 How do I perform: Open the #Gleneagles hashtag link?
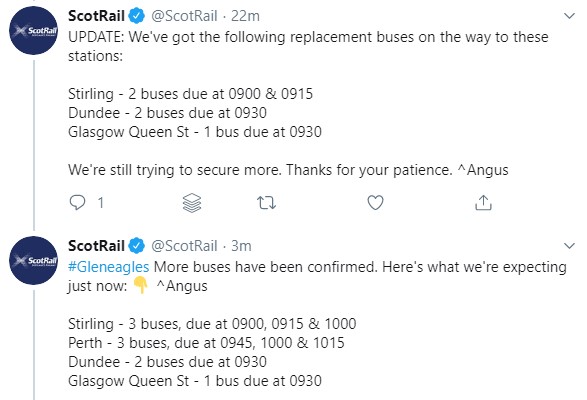click(109, 267)
